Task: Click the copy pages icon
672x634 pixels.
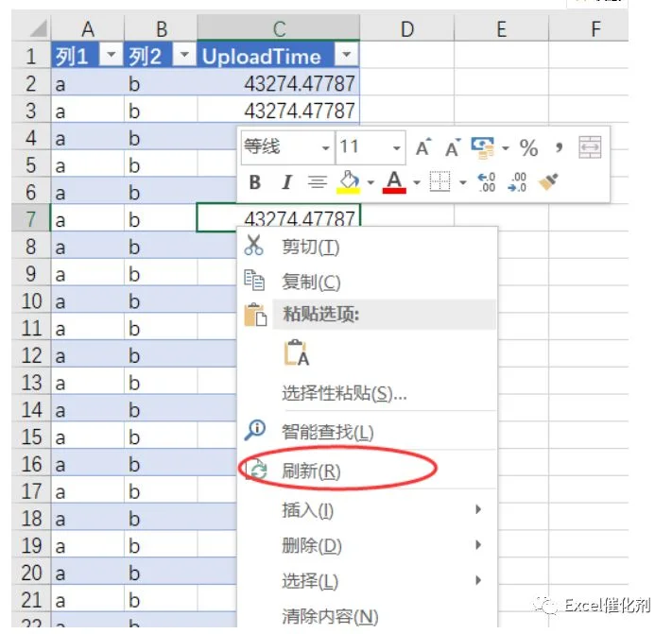Action: (x=254, y=281)
